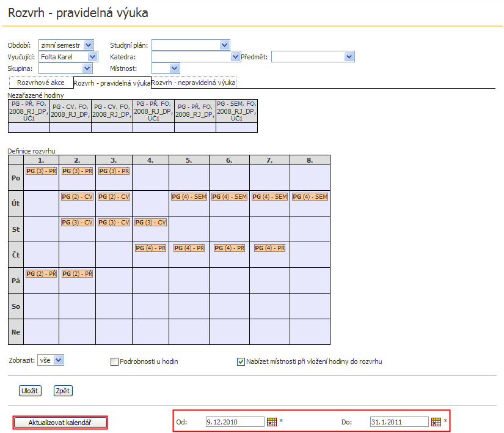Image resolution: width=504 pixels, height=433 pixels.
Task: Click the Zpět button
Action: tap(63, 391)
